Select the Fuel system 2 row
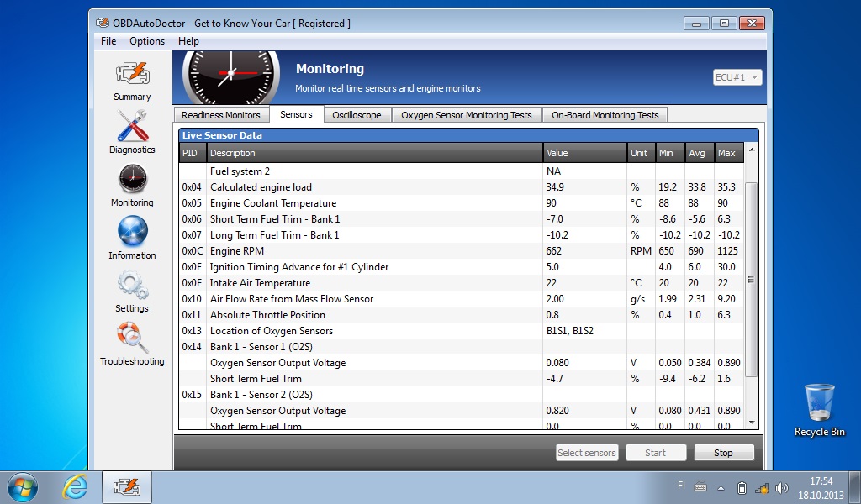Viewport: 861px width, 504px height. tap(462, 171)
